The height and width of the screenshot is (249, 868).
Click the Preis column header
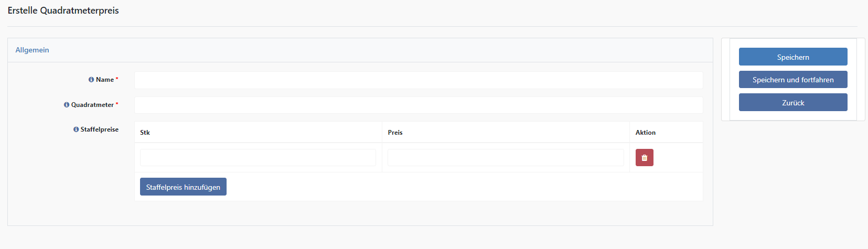[x=395, y=133]
